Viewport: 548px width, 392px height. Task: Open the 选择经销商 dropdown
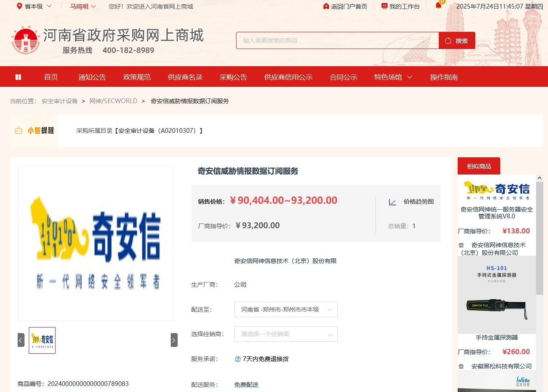[286, 334]
